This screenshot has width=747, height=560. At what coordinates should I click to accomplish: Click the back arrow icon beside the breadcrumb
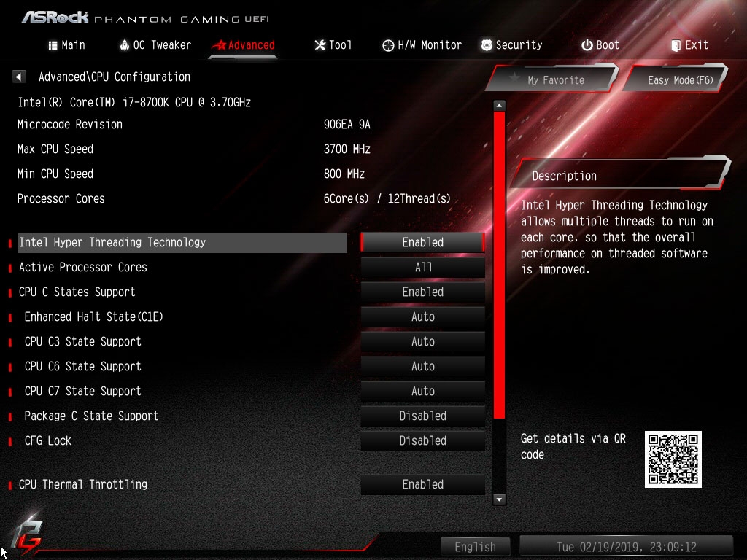pyautogui.click(x=18, y=77)
